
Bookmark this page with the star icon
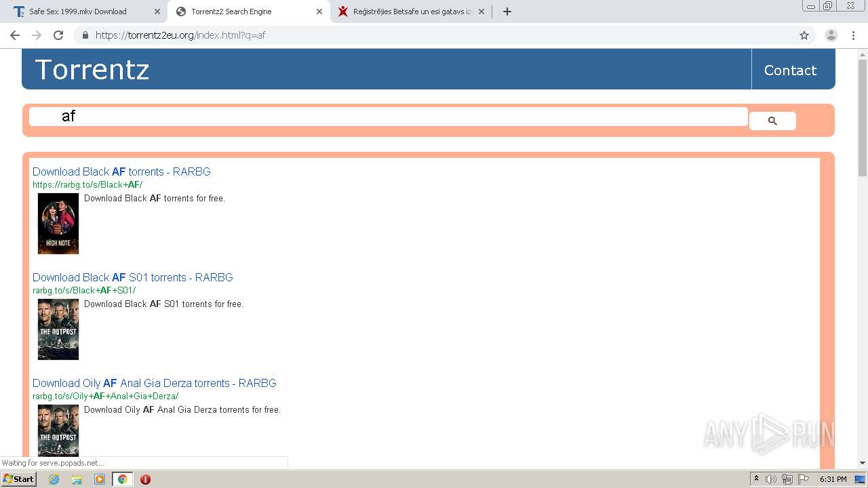[x=804, y=35]
